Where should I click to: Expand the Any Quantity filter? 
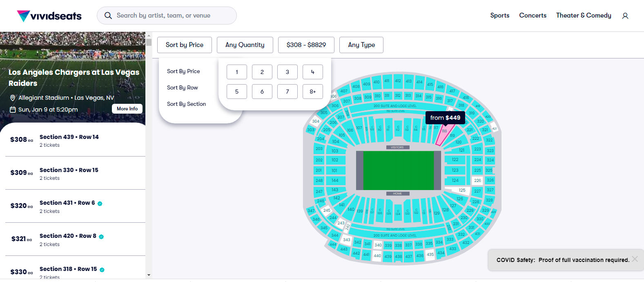tap(245, 45)
